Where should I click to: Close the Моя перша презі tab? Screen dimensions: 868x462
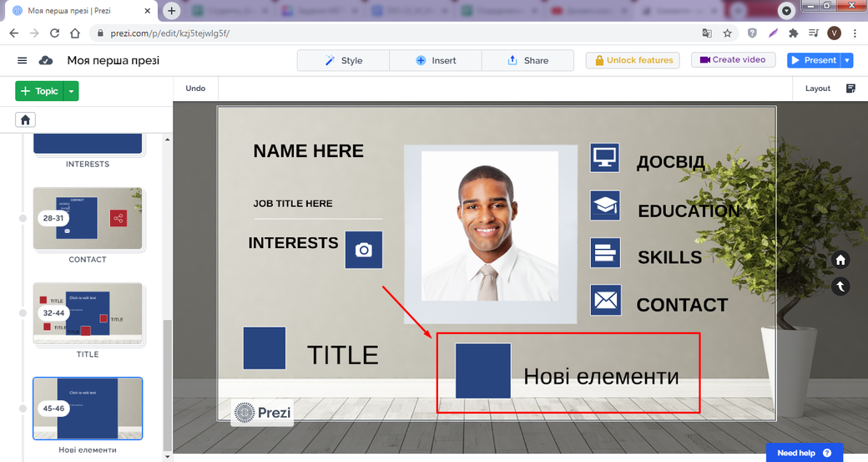(x=147, y=11)
